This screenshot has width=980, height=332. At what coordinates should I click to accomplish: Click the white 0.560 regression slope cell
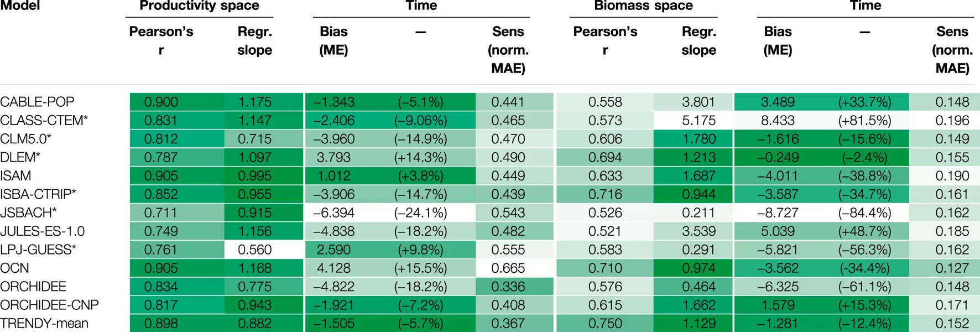(254, 250)
